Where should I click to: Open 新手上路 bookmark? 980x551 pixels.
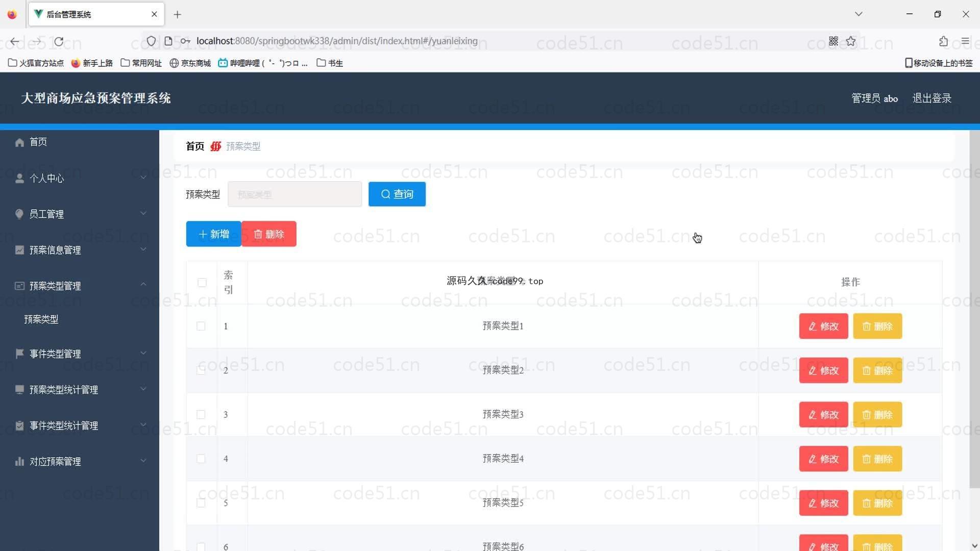tap(92, 63)
